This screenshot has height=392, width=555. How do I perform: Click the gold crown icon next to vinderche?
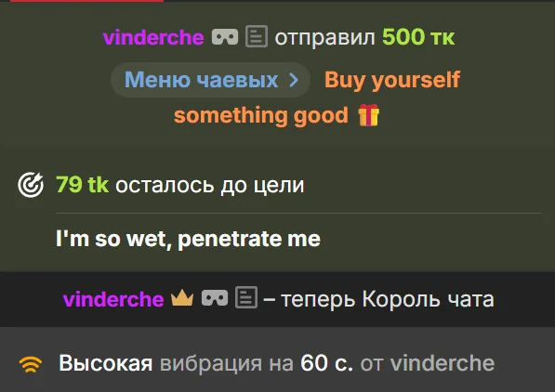pyautogui.click(x=182, y=297)
